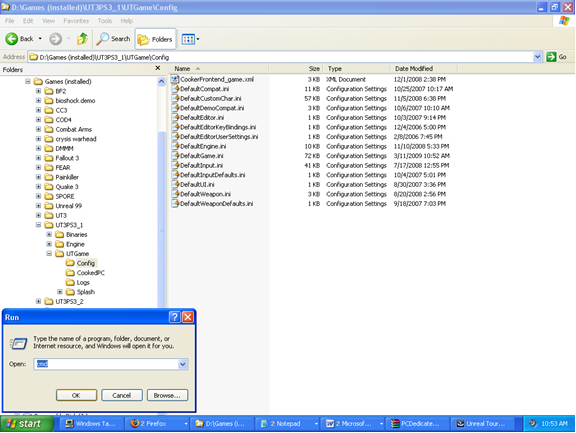Select DefaultCompat.ini file icon
Image resolution: width=576 pixels, height=433 pixels.
click(x=175, y=89)
